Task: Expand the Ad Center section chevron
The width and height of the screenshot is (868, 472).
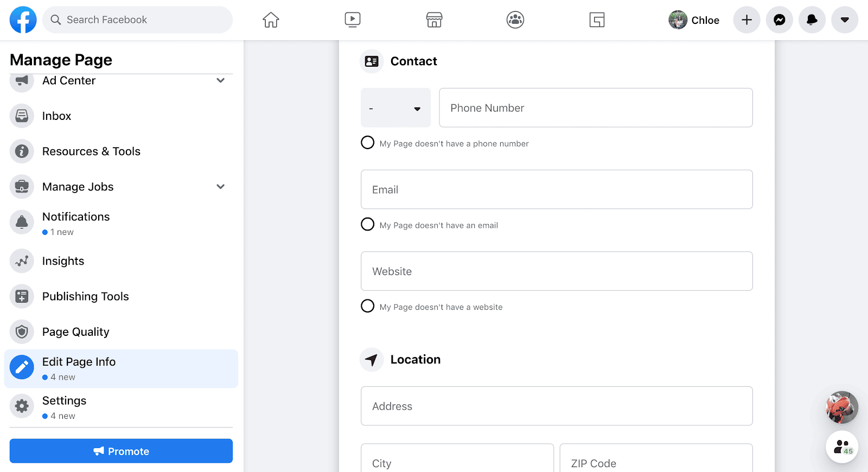Action: pyautogui.click(x=220, y=80)
